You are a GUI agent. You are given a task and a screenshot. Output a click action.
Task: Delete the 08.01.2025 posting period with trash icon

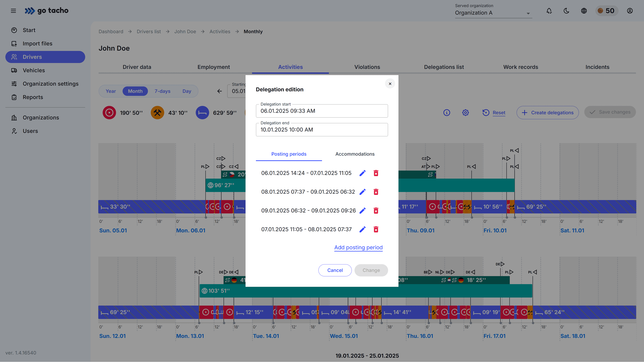376,192
